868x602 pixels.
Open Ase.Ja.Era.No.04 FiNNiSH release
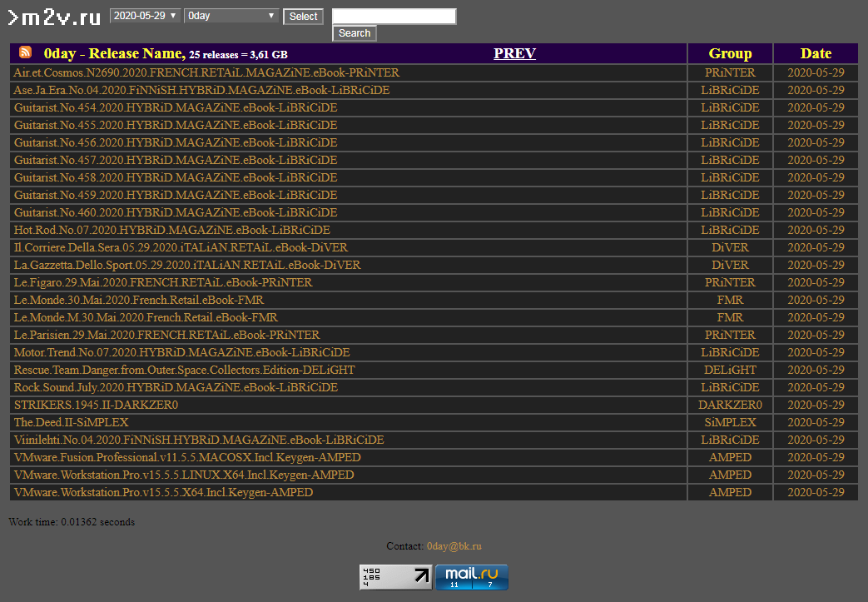coord(201,90)
